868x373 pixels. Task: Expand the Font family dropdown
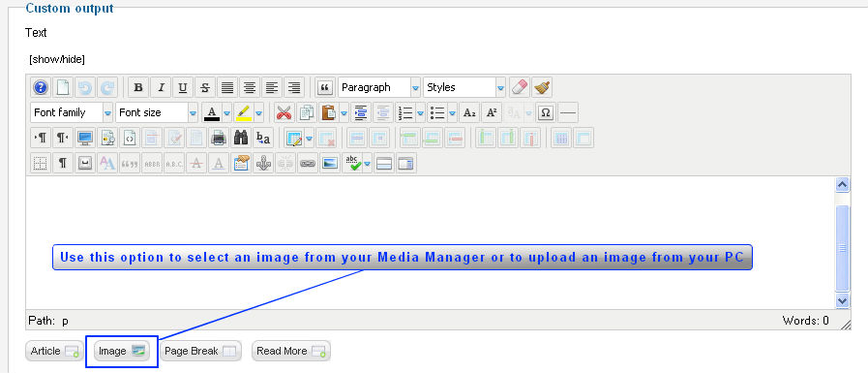pyautogui.click(x=72, y=112)
